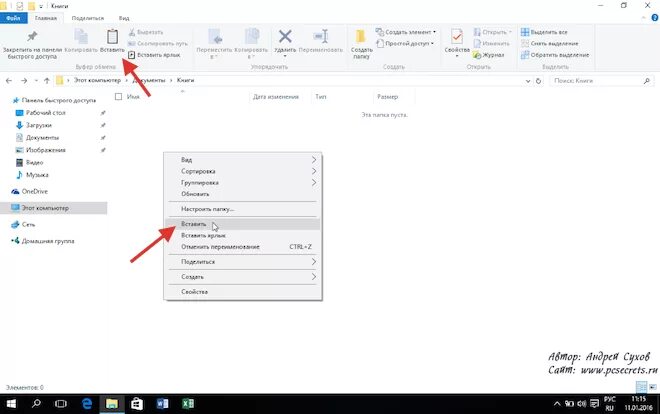
Task: Choose 'Обновить' in context menu
Action: coord(242,194)
